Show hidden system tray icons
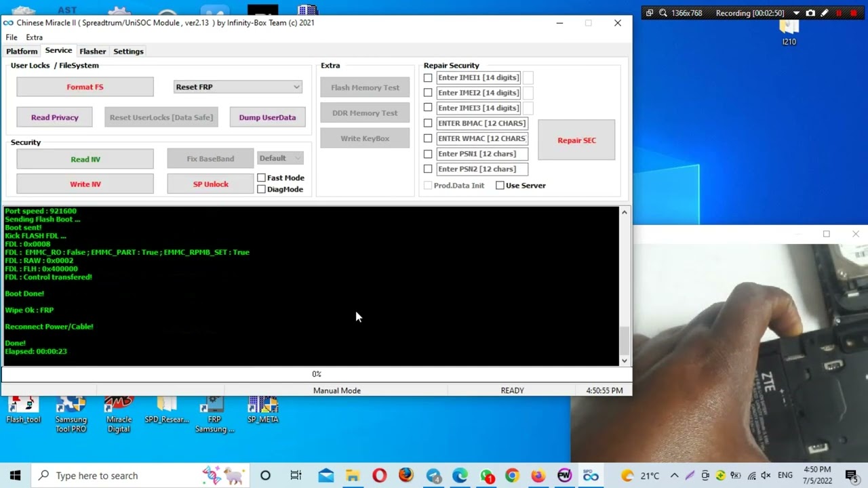The image size is (868, 488). click(x=674, y=475)
